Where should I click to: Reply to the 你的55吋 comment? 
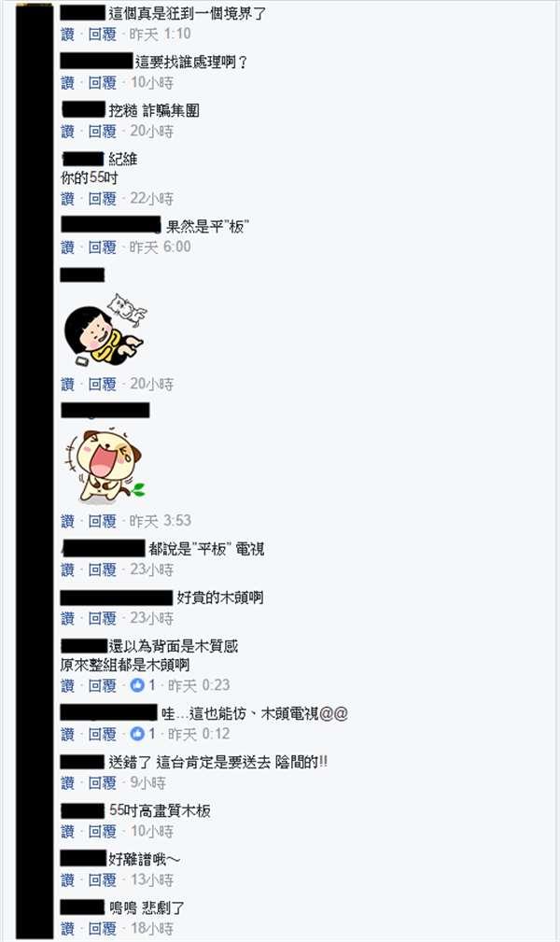pos(102,198)
